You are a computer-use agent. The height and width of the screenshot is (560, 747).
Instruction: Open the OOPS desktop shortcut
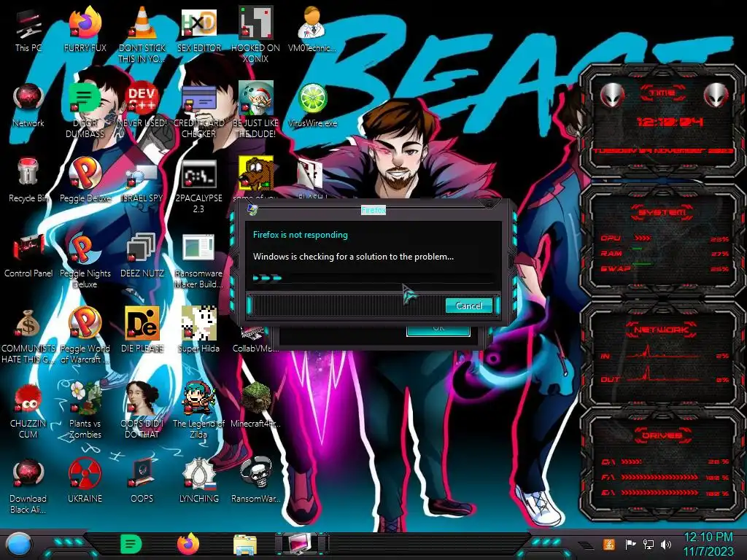point(142,480)
